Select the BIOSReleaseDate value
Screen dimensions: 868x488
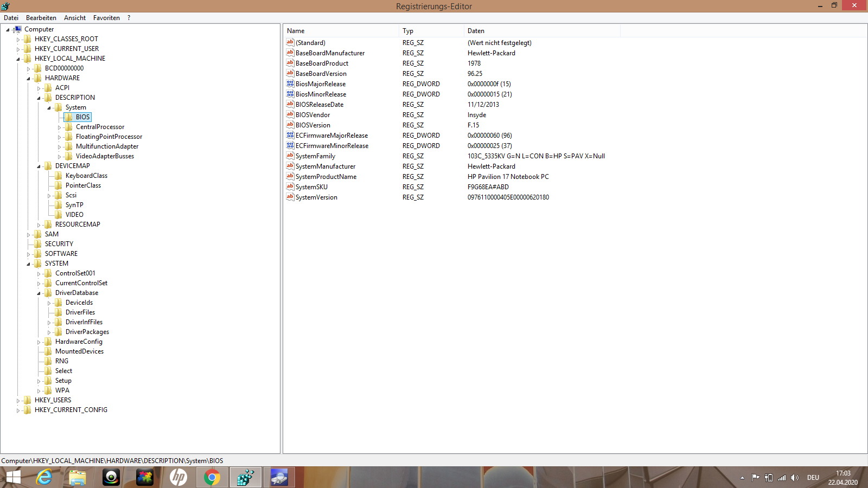tap(320, 105)
